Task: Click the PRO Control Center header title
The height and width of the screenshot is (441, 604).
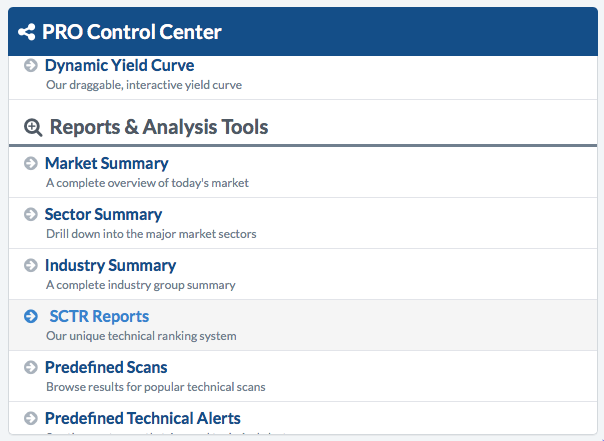Action: (131, 32)
